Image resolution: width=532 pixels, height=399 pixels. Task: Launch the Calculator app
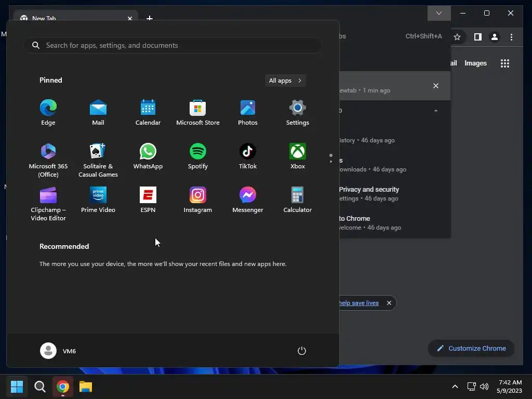click(x=298, y=200)
